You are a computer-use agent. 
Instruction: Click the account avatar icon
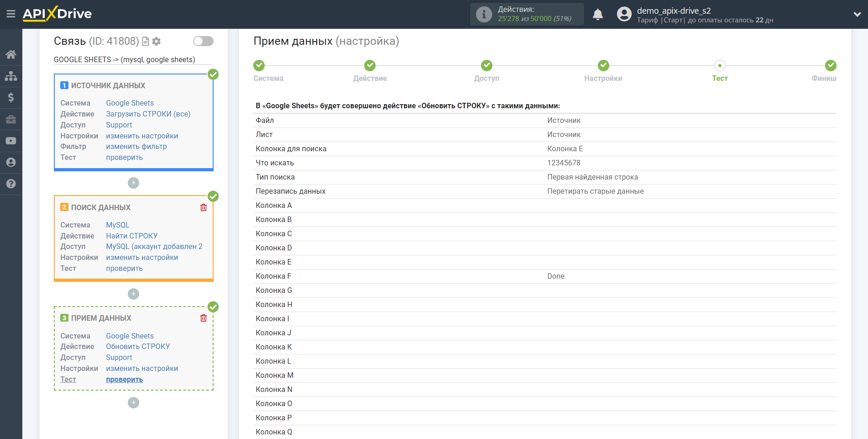(x=624, y=14)
